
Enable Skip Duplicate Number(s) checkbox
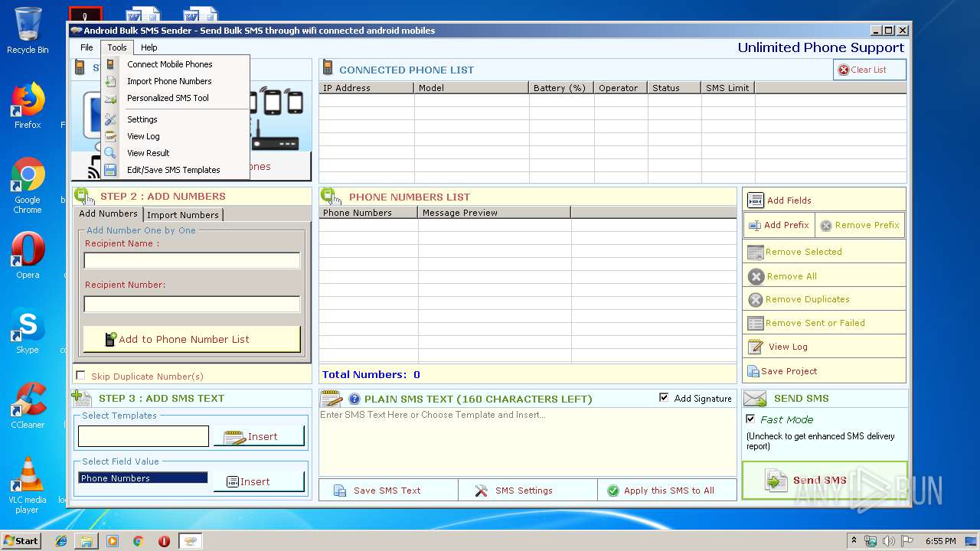(80, 376)
